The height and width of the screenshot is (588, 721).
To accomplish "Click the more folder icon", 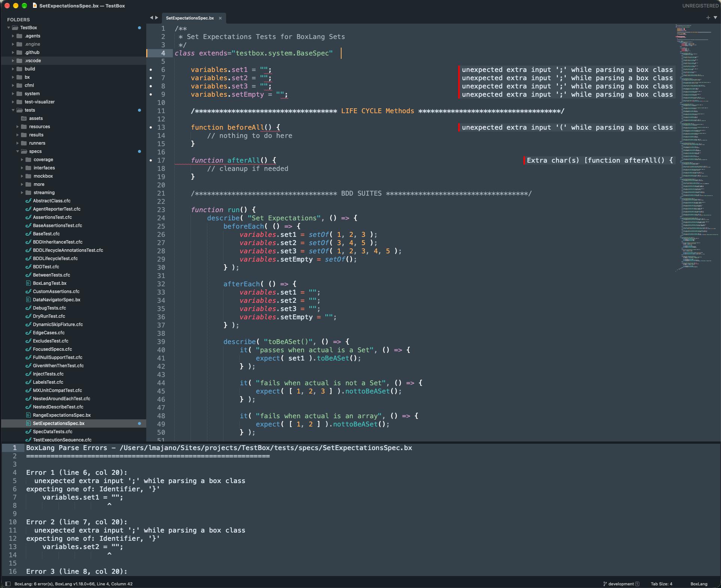I will click(x=28, y=184).
